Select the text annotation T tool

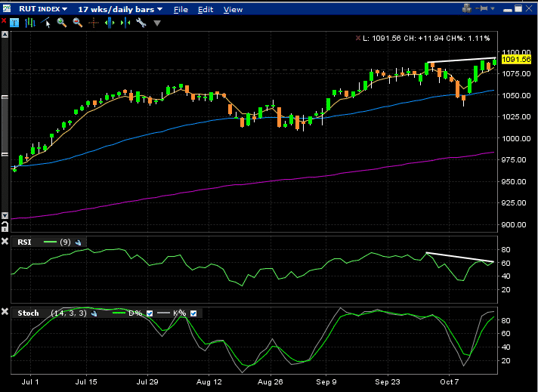14,23
